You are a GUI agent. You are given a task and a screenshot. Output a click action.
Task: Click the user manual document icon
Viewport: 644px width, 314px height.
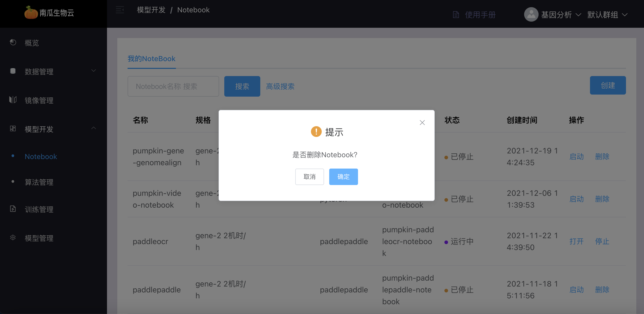click(x=456, y=15)
